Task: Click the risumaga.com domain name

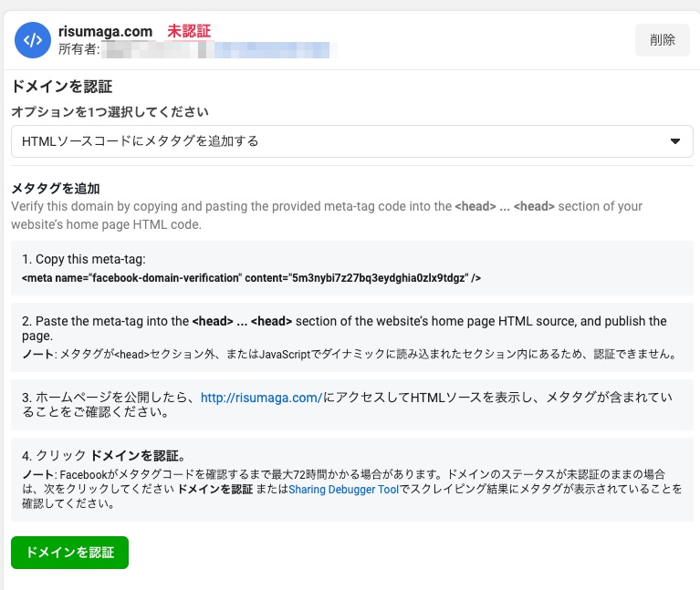Action: coord(105,32)
